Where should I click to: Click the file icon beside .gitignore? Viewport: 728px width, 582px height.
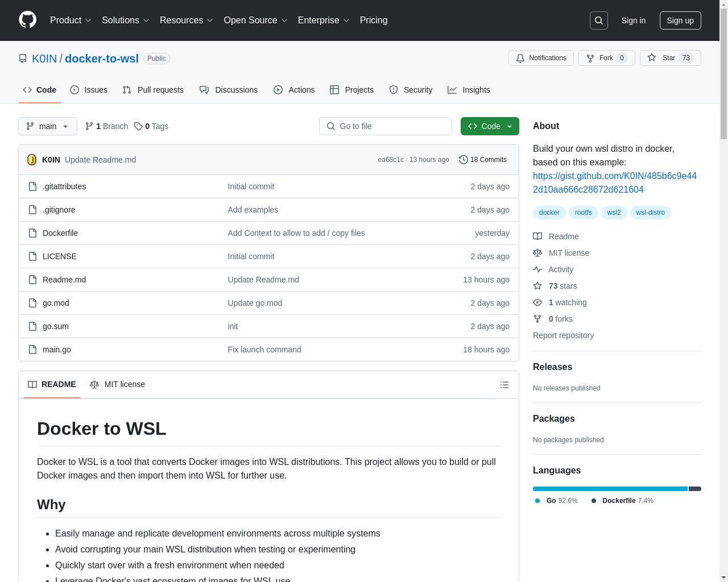pyautogui.click(x=32, y=210)
